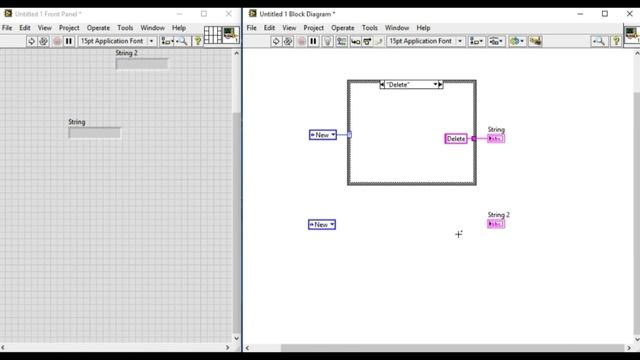The image size is (640, 360).
Task: Click String indicator field on Front Panel
Action: (x=95, y=133)
